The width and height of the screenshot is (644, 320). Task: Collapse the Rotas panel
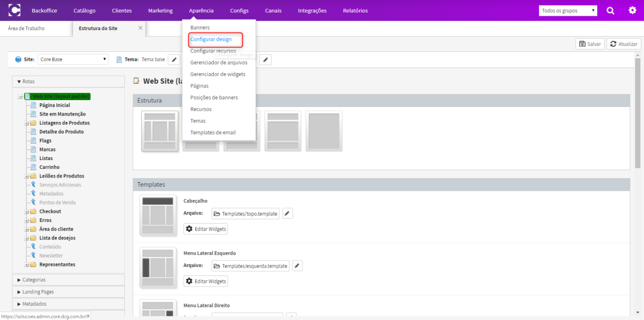coord(68,82)
